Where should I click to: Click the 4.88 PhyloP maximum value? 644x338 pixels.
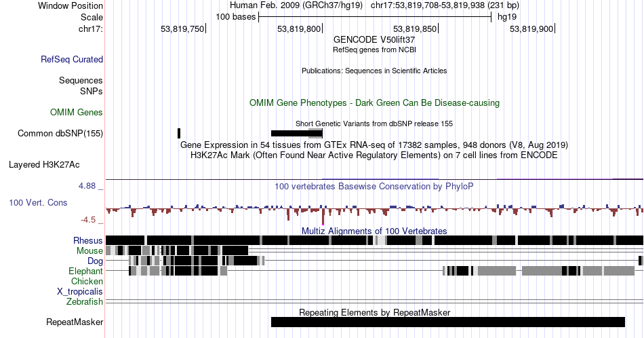point(87,186)
